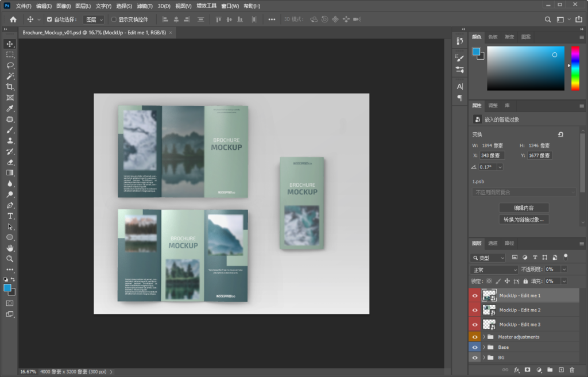This screenshot has width=588, height=377.
Task: Click Convert to Linked Object button
Action: (x=524, y=220)
